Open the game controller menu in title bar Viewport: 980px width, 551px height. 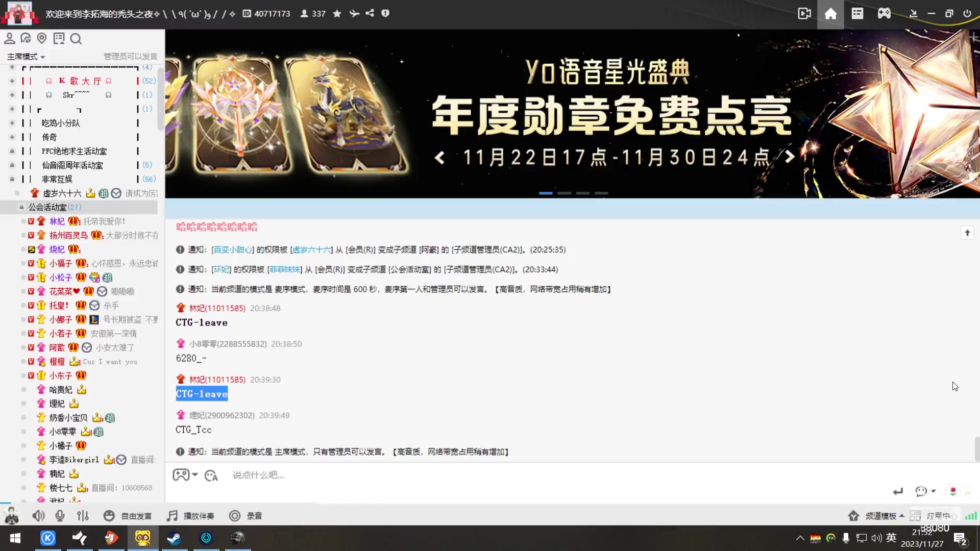[x=885, y=13]
